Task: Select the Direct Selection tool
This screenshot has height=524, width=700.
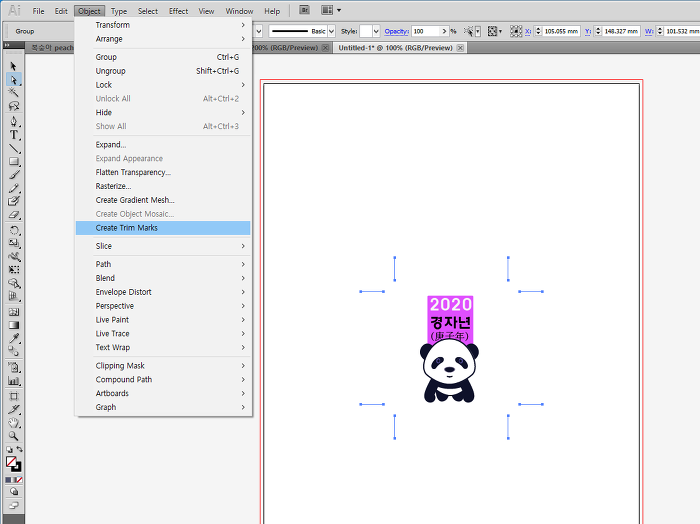Action: [14, 79]
